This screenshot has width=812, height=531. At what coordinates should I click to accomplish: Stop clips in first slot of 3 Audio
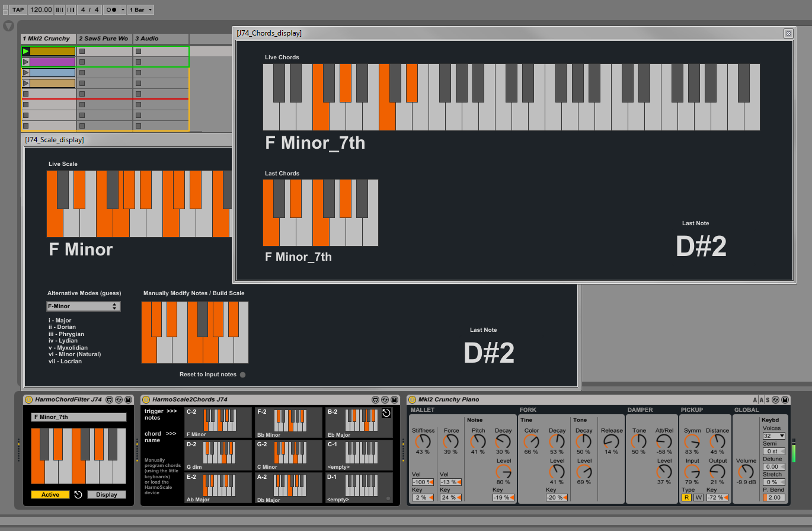point(139,52)
